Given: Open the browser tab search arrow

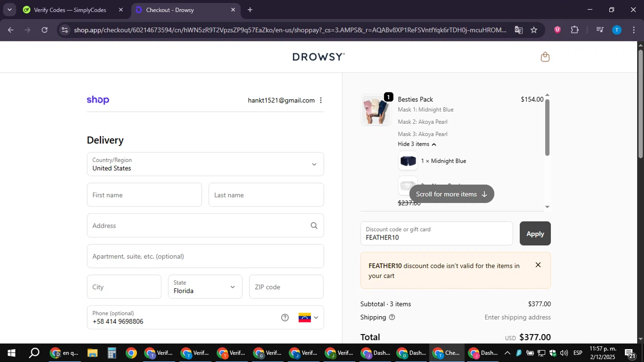Looking at the screenshot, I should tap(9, 9).
